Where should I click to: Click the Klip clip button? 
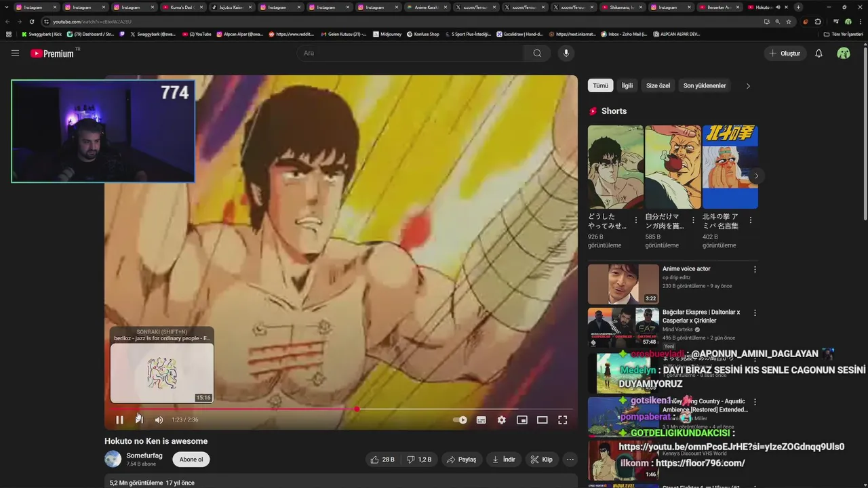tap(541, 460)
